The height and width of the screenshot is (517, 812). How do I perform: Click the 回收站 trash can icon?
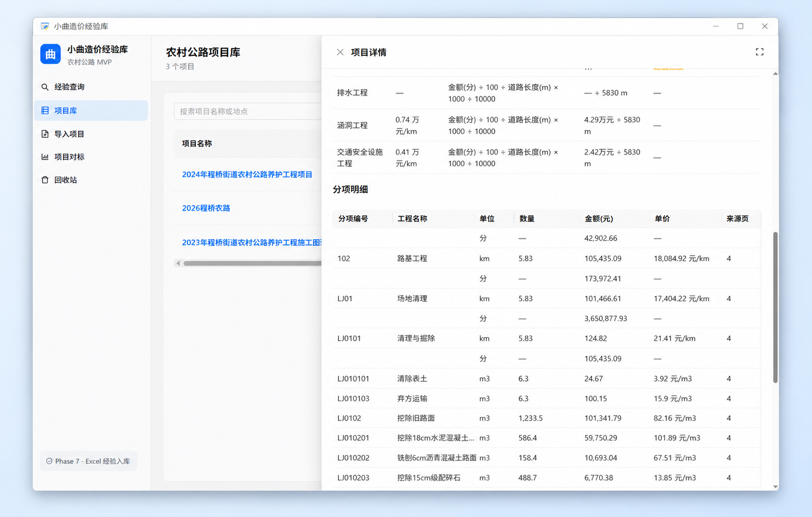45,180
